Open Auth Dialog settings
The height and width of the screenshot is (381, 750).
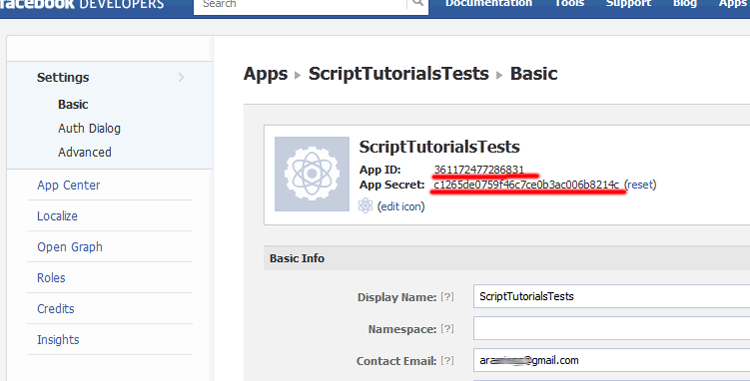(89, 128)
